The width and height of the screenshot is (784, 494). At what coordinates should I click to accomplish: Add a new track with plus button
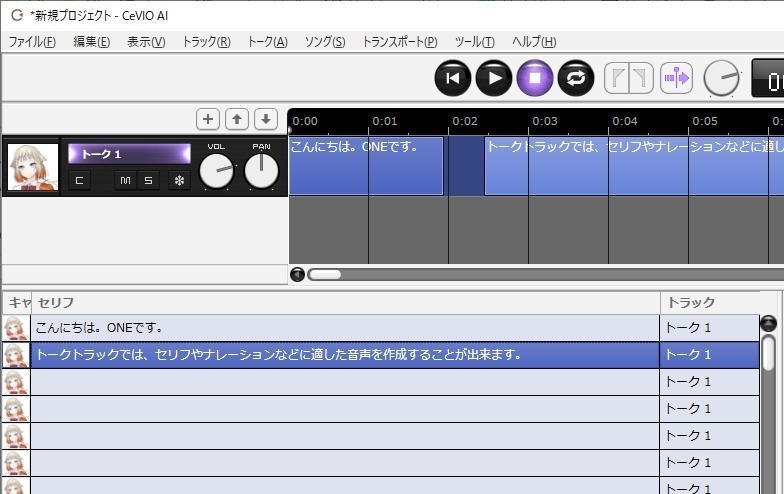tap(208, 120)
